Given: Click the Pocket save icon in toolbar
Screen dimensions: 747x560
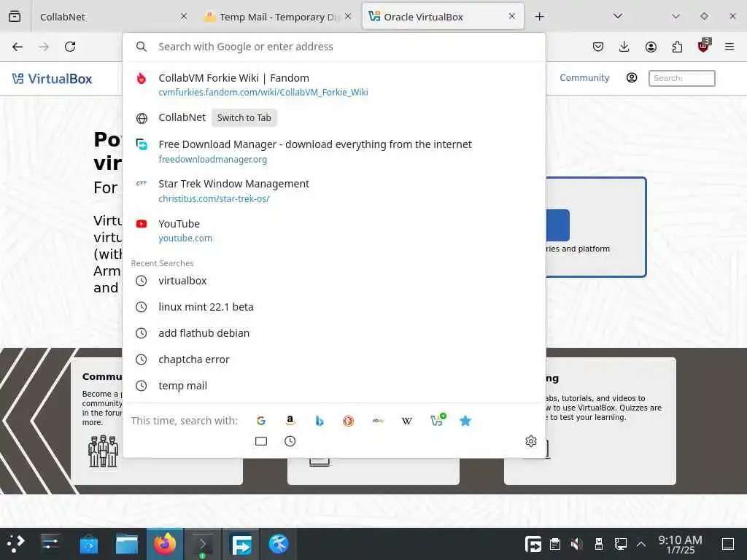Looking at the screenshot, I should [598, 47].
